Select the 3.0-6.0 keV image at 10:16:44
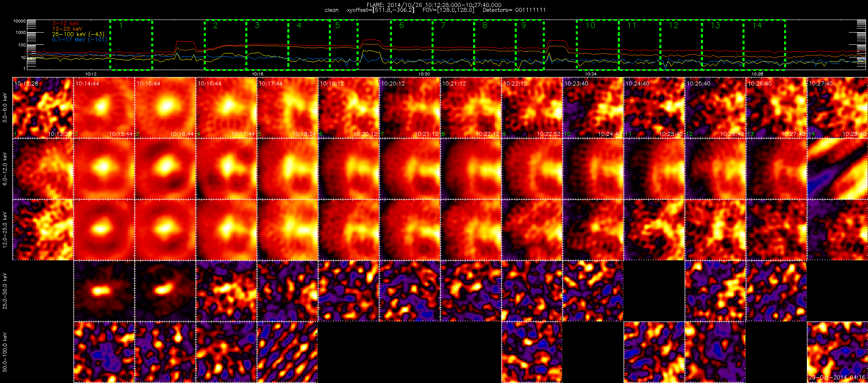The image size is (868, 383). (x=226, y=108)
